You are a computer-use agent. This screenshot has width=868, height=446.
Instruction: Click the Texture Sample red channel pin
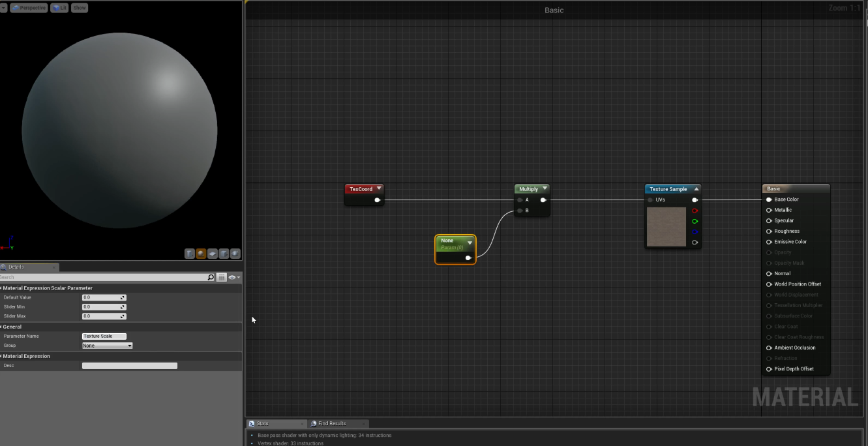[695, 211]
